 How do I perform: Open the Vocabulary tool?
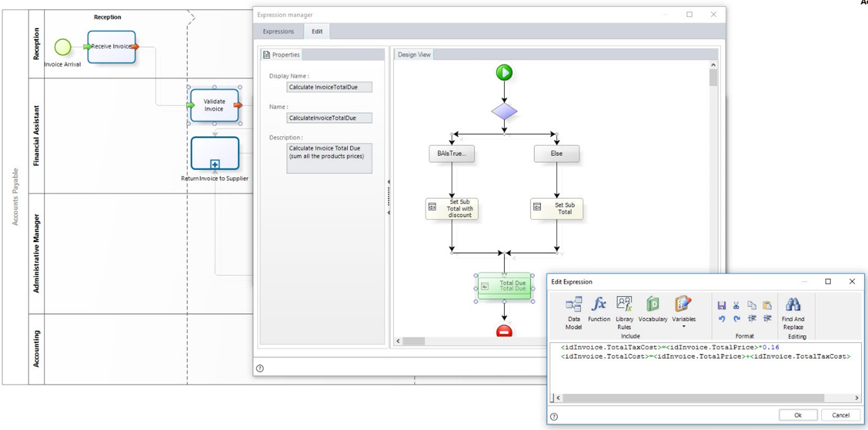pos(653,309)
